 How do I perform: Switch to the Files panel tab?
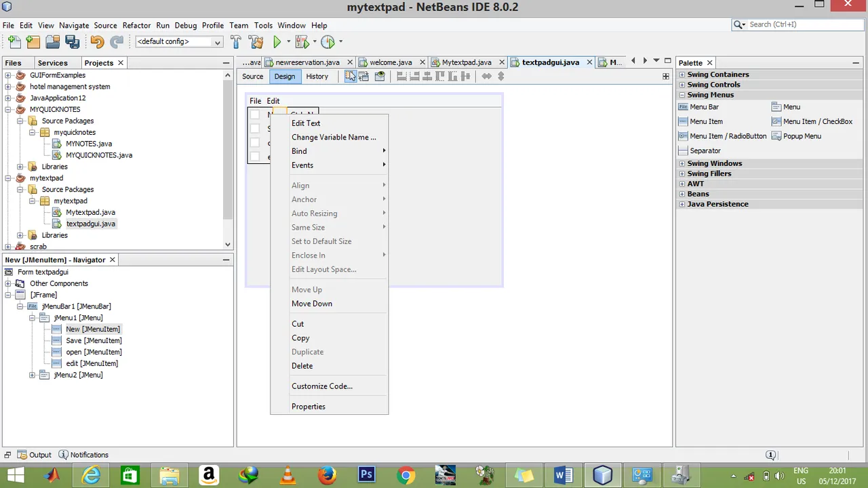click(x=13, y=63)
